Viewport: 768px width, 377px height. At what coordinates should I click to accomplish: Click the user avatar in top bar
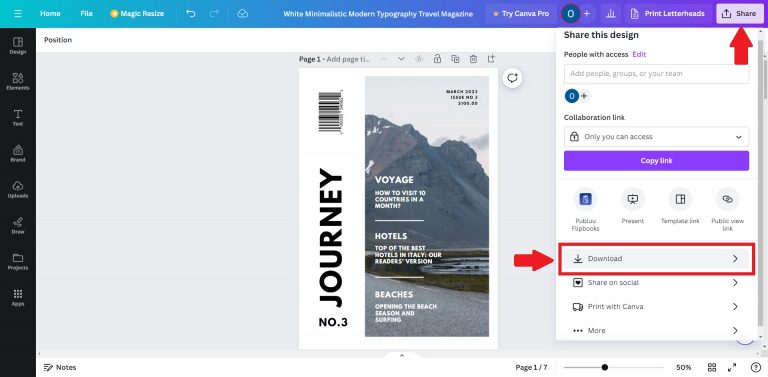(x=571, y=14)
